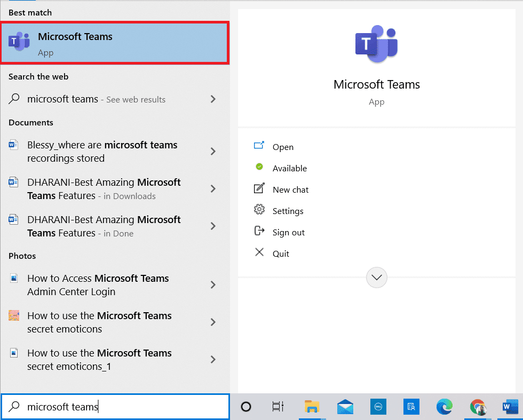Image resolution: width=523 pixels, height=420 pixels.
Task: Expand the Blessy recordings document result
Action: 212,151
